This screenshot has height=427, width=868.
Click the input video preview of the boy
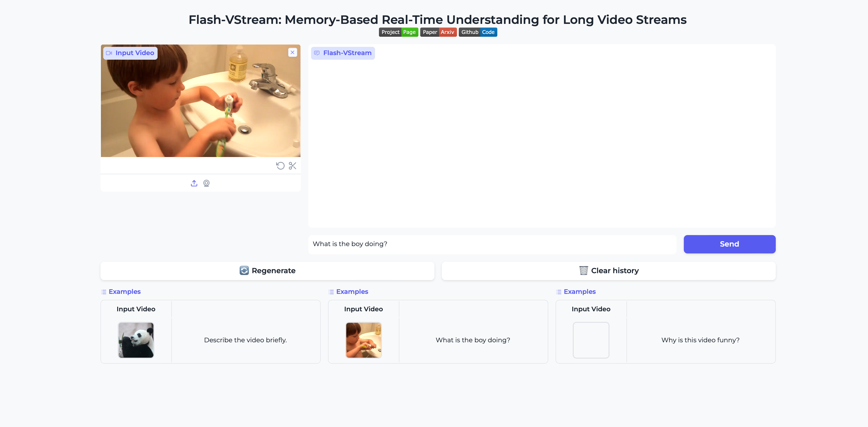coord(200,101)
